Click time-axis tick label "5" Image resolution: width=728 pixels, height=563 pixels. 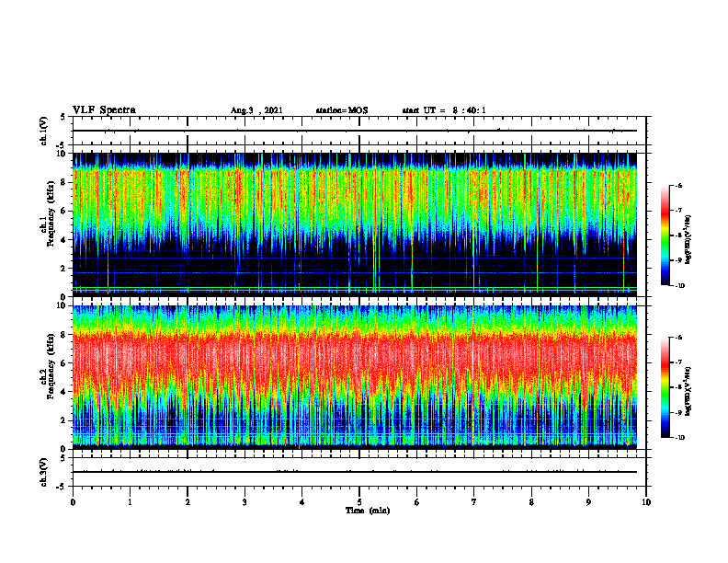coord(359,502)
